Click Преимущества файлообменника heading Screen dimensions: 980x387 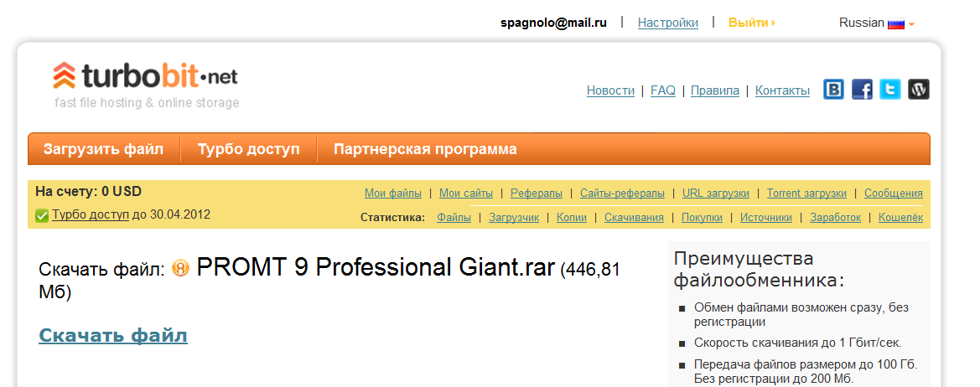click(760, 270)
